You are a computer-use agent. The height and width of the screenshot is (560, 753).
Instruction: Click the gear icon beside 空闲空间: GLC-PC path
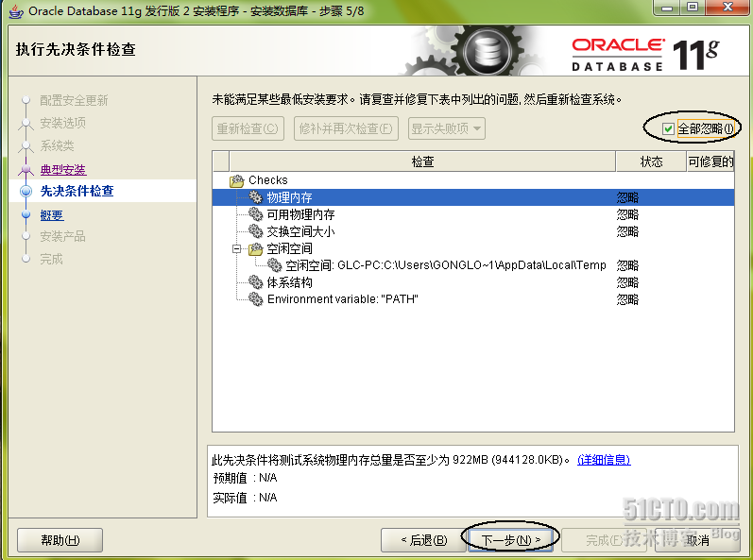tap(274, 264)
